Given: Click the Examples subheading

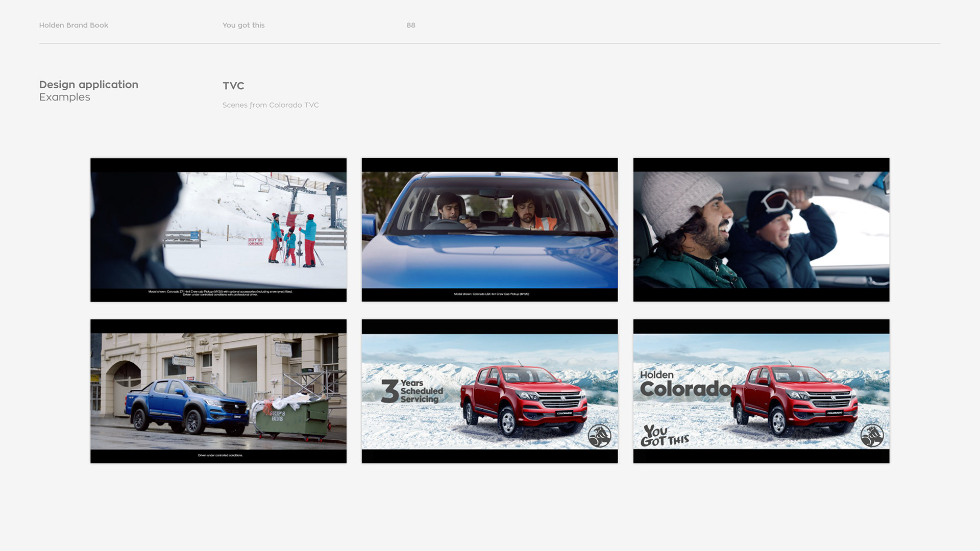Looking at the screenshot, I should [65, 97].
